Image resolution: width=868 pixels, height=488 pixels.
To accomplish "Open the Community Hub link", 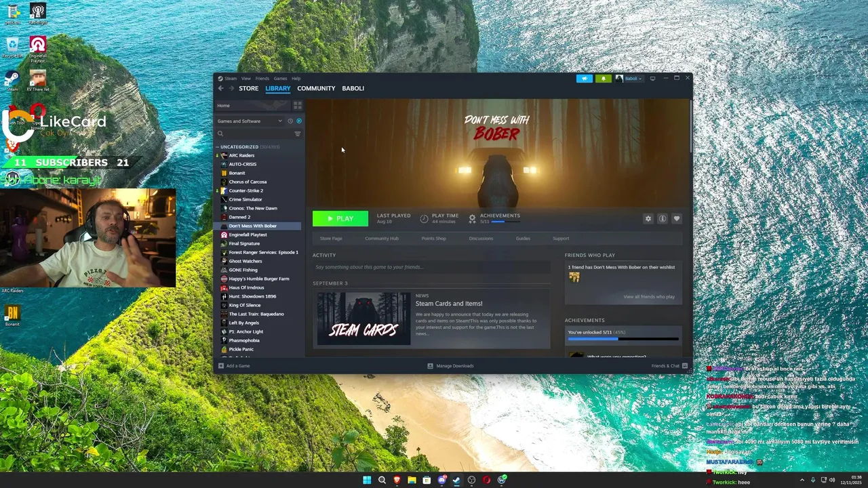I will (x=382, y=239).
